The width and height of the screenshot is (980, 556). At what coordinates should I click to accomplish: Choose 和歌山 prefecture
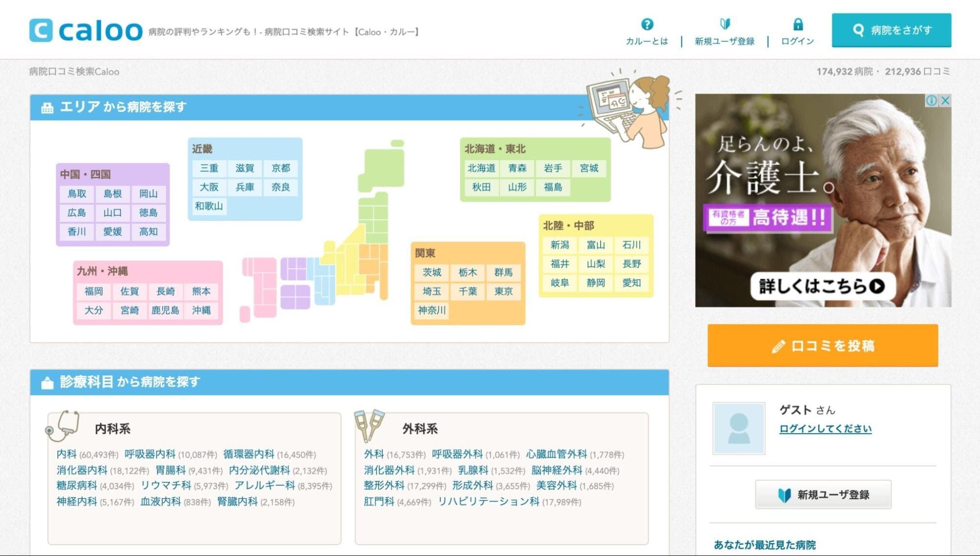point(209,206)
